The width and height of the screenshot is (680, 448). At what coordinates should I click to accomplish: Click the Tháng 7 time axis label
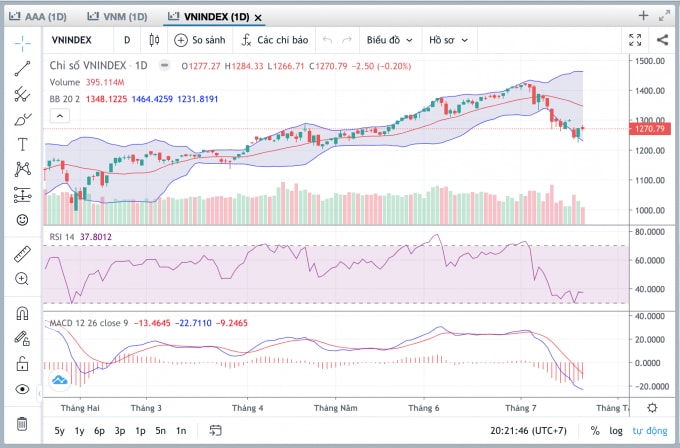[520, 408]
